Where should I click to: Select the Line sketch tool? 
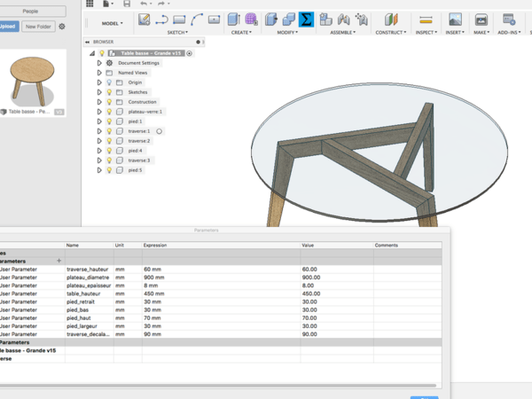pyautogui.click(x=161, y=20)
